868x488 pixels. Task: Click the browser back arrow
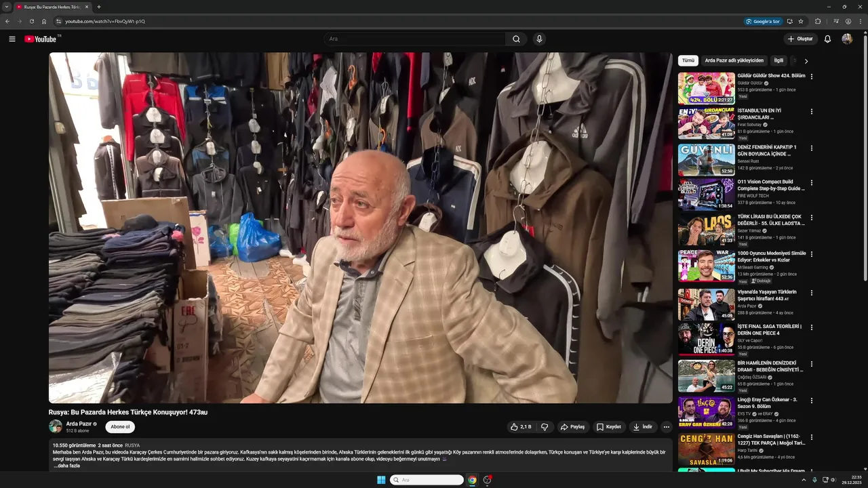pos(7,21)
